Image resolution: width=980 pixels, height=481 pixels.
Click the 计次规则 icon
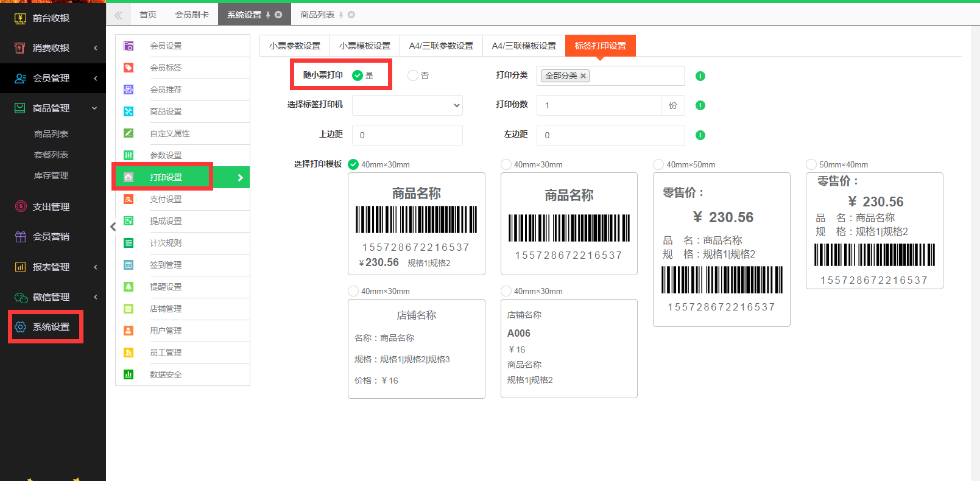coord(129,243)
